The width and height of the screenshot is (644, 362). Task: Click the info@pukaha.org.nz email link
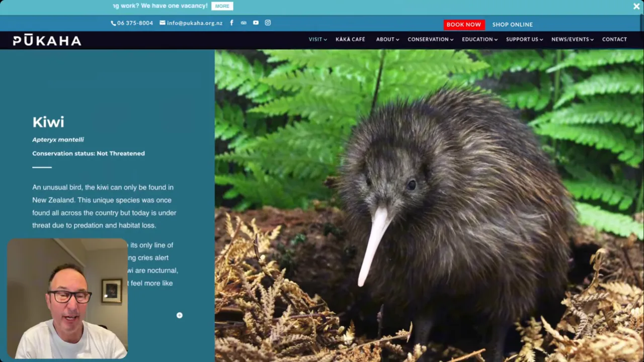pos(191,23)
